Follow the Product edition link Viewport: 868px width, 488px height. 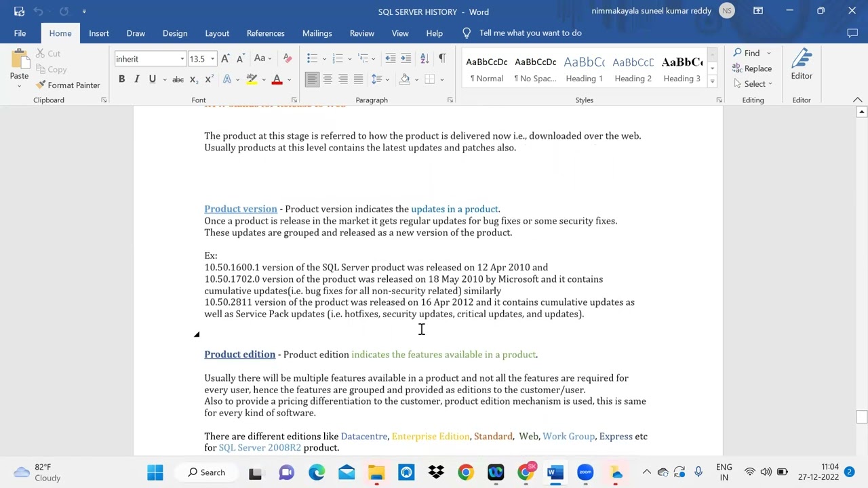tap(240, 354)
